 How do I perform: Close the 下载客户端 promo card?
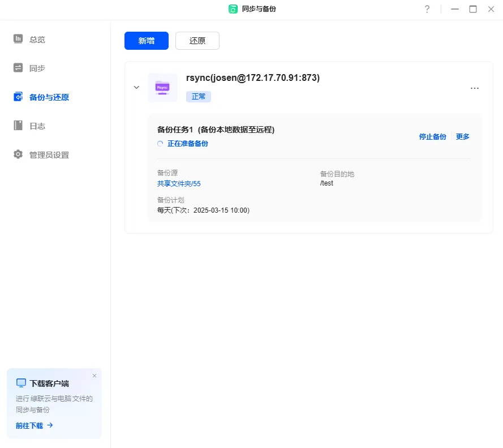(94, 376)
